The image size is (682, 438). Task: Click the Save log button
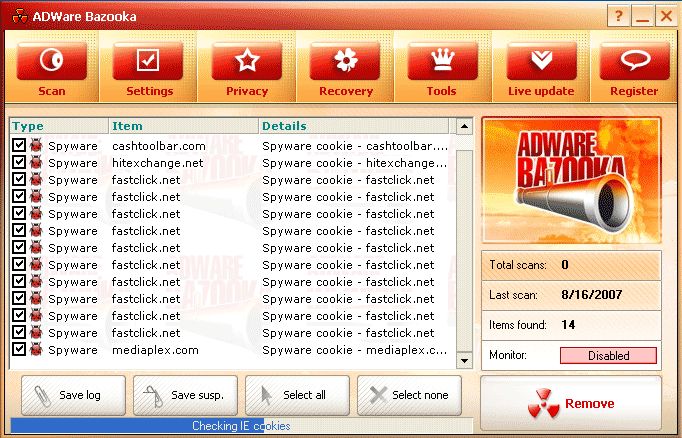pos(73,395)
